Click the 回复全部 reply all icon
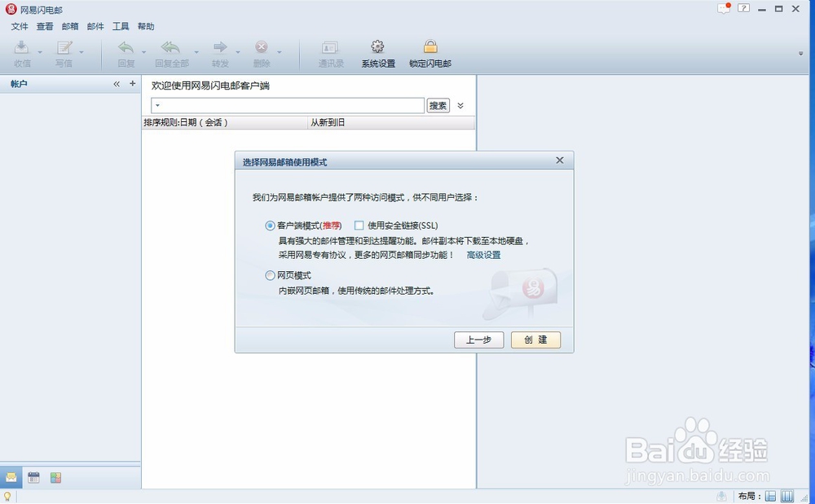Viewport: 815px width, 504px height. click(171, 48)
